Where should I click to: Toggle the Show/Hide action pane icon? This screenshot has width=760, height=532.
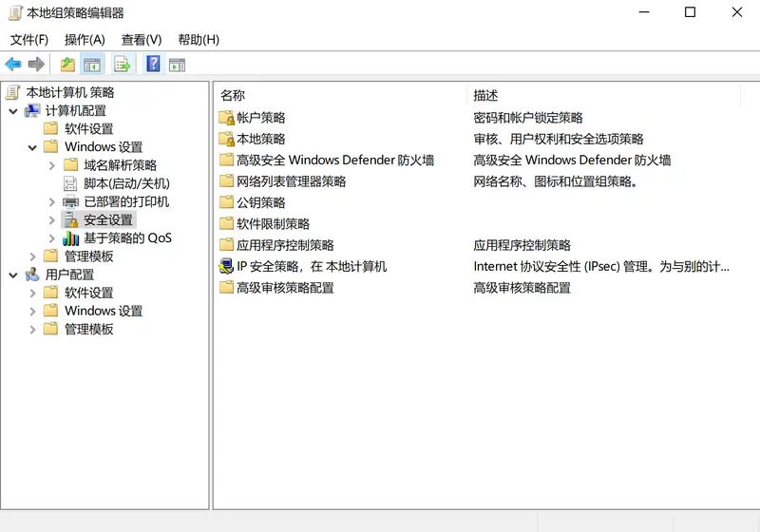tap(177, 65)
